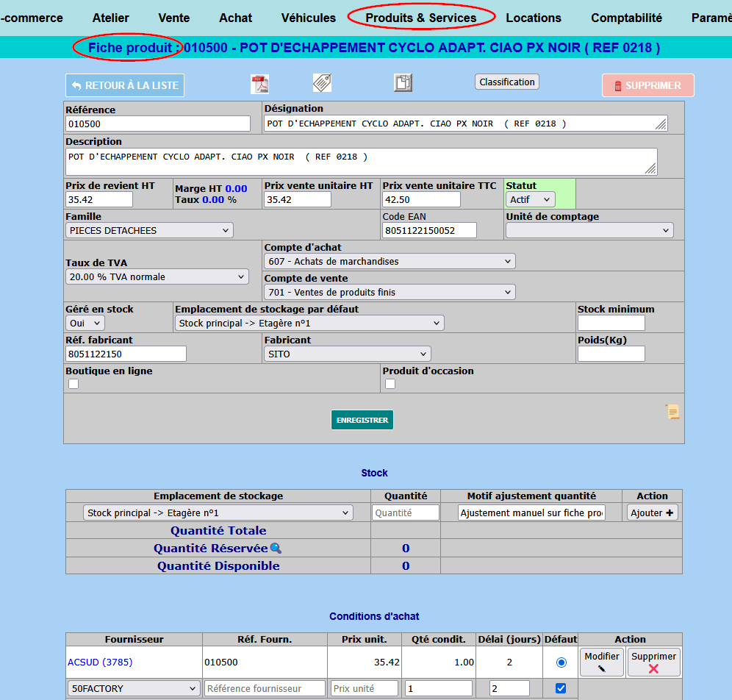Click the price tag label icon
Screen dimensions: 732x700
tap(322, 82)
